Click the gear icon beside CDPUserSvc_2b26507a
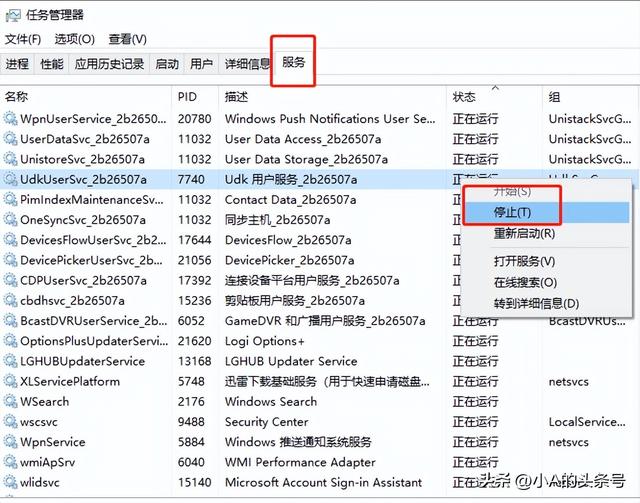Screen dimensions: 640x503 pyautogui.click(x=11, y=280)
